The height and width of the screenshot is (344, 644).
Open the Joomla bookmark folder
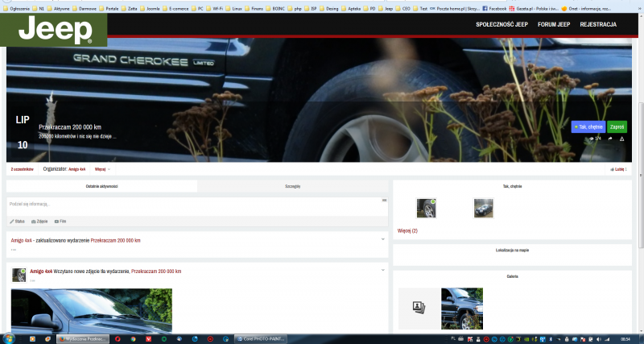click(150, 8)
